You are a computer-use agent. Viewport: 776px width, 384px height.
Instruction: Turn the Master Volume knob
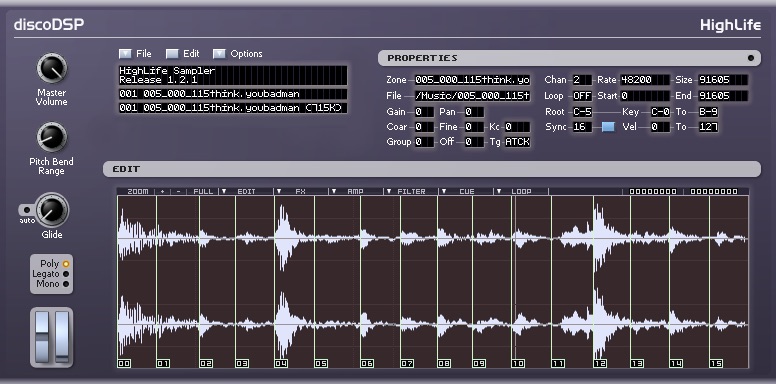tap(51, 69)
